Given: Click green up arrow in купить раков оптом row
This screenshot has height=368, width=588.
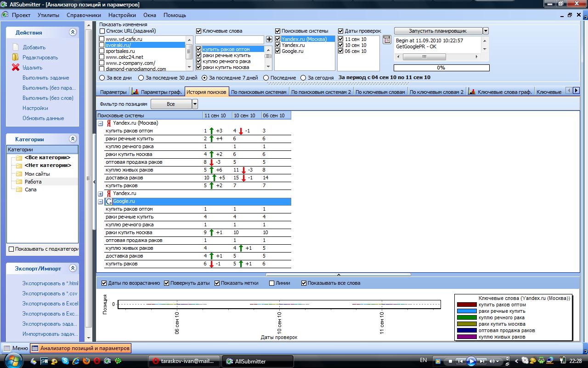Looking at the screenshot, I should pyautogui.click(x=212, y=131).
